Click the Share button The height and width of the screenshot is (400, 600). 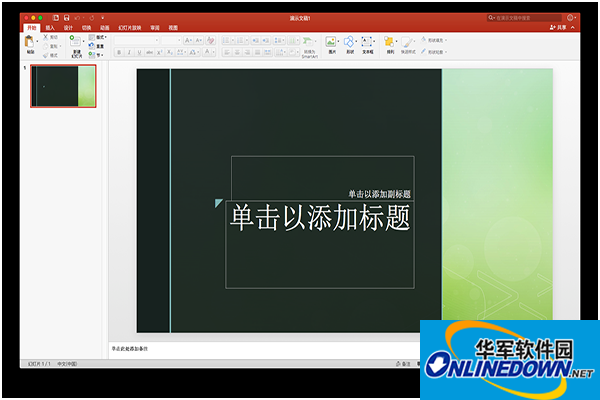[558, 28]
